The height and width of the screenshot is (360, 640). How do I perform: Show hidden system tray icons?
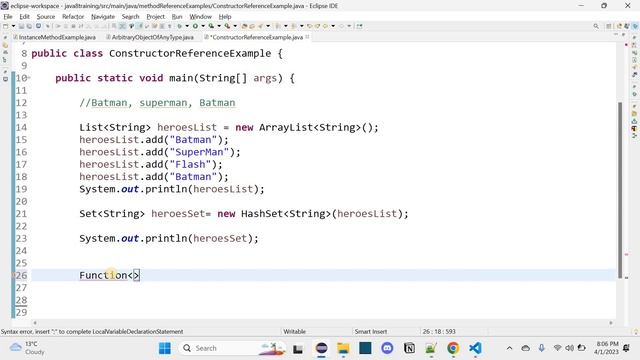click(x=509, y=348)
